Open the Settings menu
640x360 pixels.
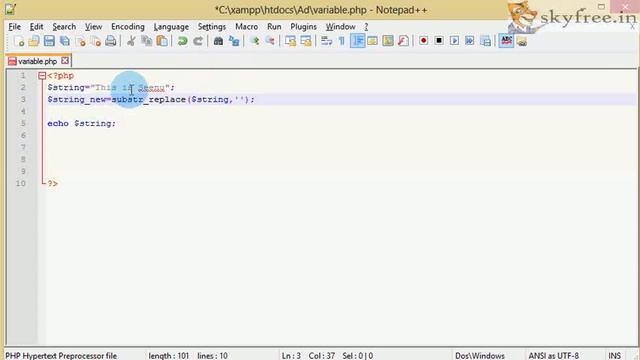tap(212, 27)
